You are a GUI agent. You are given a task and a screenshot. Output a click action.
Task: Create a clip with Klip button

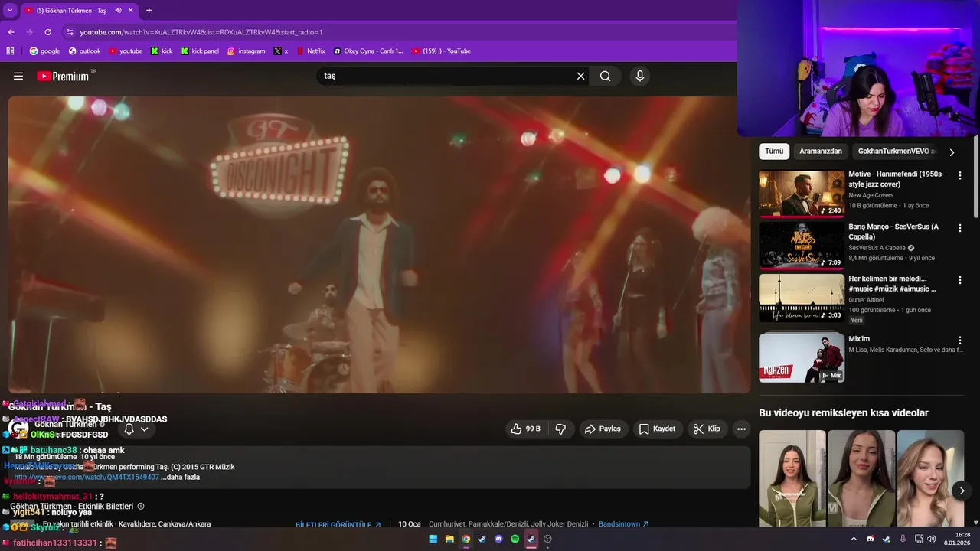(x=707, y=429)
